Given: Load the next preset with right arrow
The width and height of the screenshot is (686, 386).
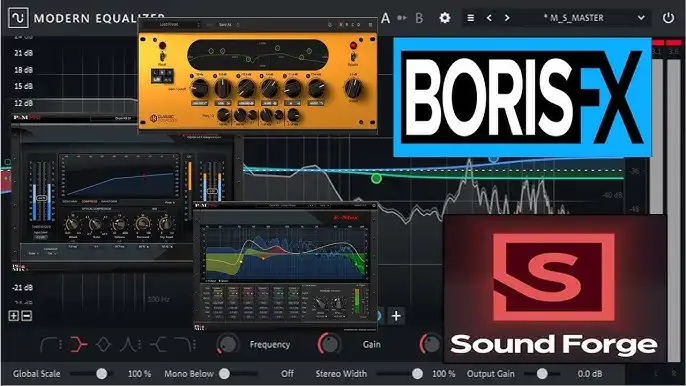Looking at the screenshot, I should coord(507,18).
